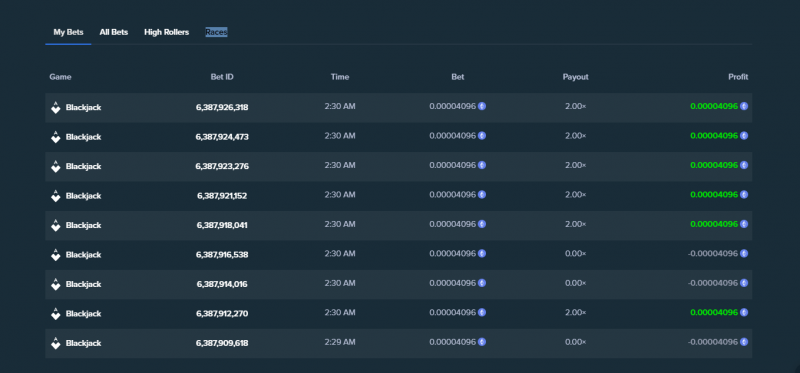This screenshot has width=800, height=373.
Task: Click the Blackjack label in row 6,387,909,618
Action: 84,343
